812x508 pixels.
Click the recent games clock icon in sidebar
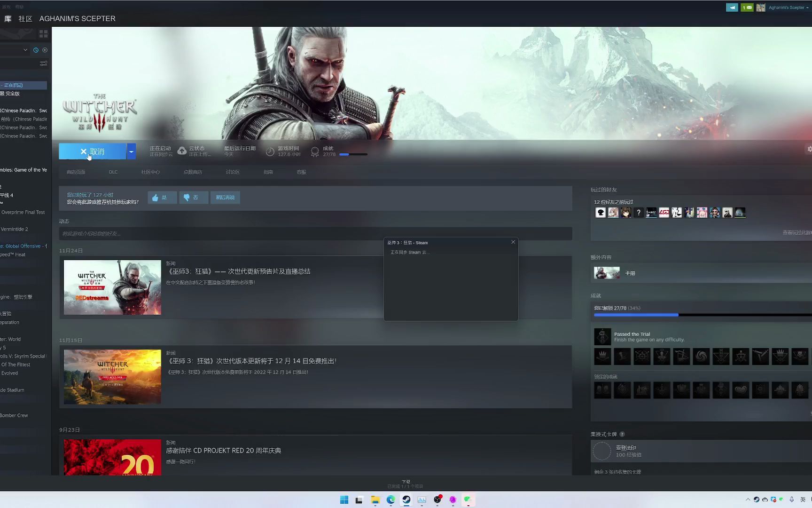(x=36, y=50)
